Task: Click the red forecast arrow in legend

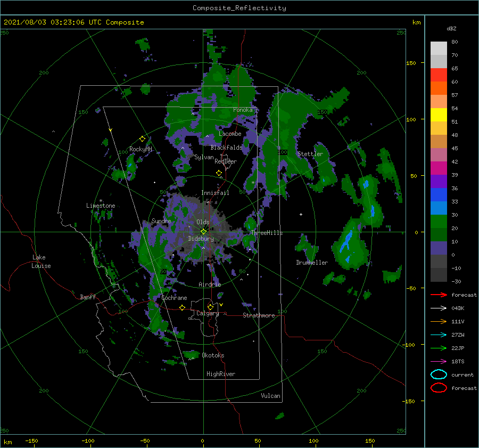Action: coord(439,295)
